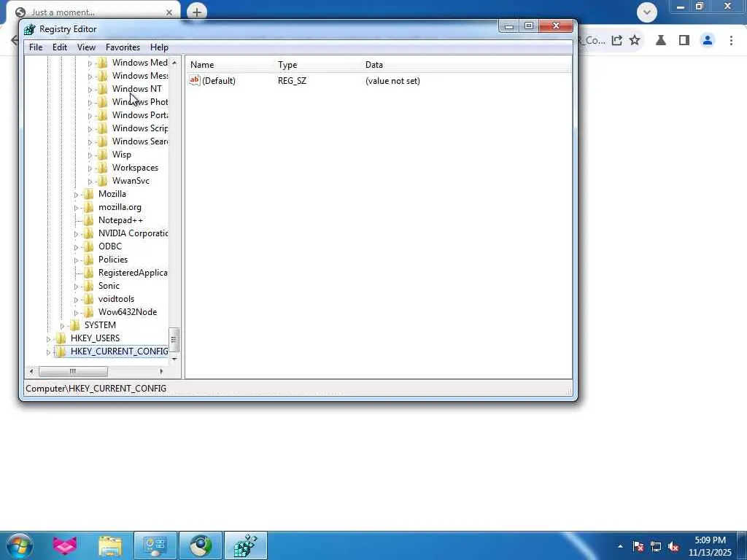The image size is (747, 560).
Task: Select the Windows Script Host key
Action: [139, 128]
